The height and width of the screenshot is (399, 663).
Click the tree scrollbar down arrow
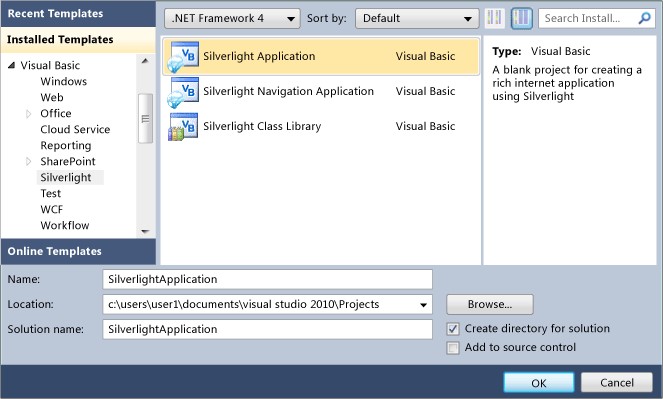point(145,232)
